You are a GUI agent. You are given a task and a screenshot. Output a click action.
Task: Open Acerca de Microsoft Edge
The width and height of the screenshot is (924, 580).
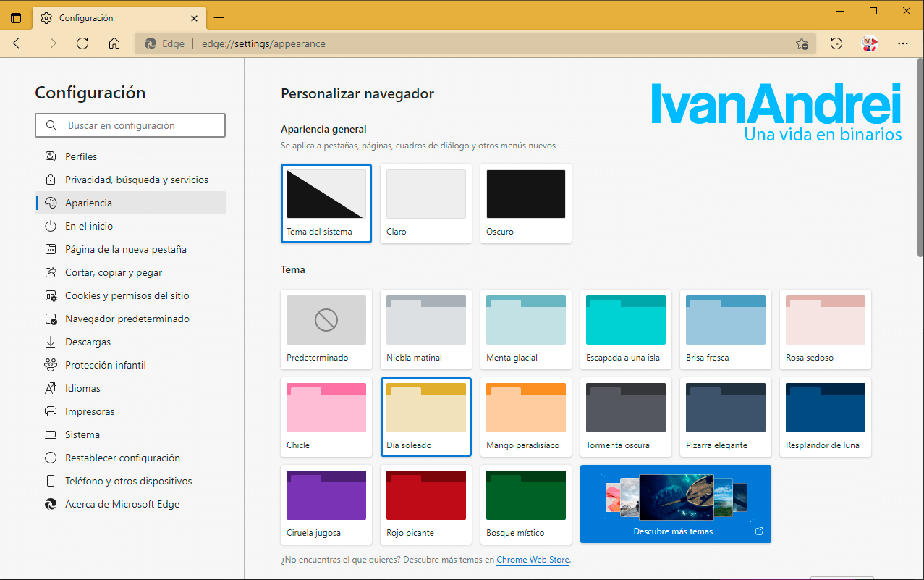click(130, 504)
